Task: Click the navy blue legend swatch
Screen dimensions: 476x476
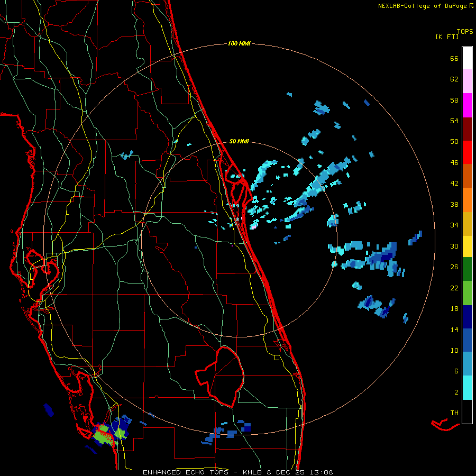Action: pos(467,317)
